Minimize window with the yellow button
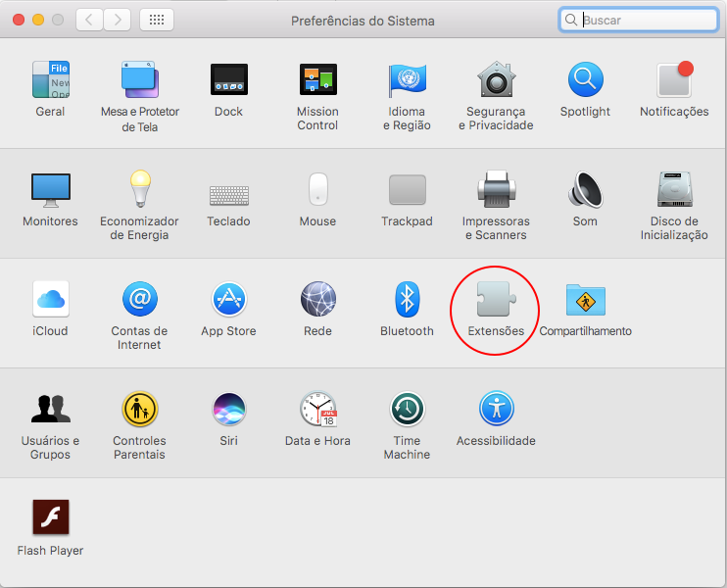Screen dimensions: 727x588 pos(38,20)
